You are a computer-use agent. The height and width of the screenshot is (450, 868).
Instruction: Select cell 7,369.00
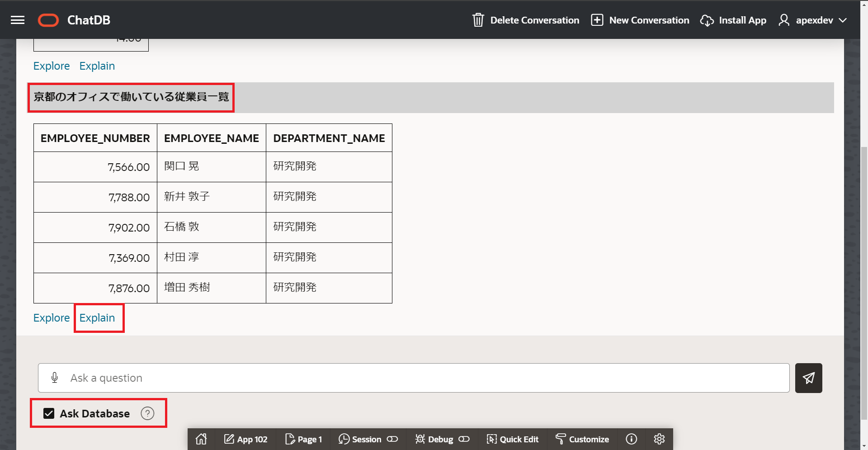(x=95, y=258)
